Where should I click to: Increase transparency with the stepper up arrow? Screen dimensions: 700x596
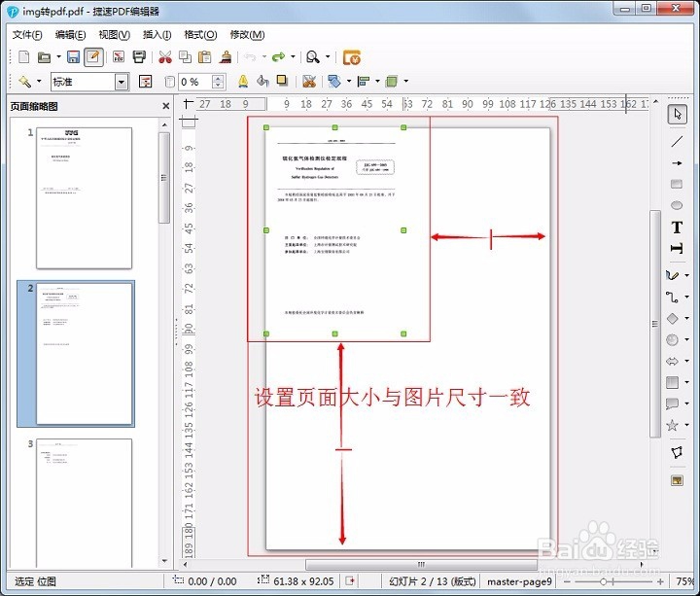pos(218,78)
